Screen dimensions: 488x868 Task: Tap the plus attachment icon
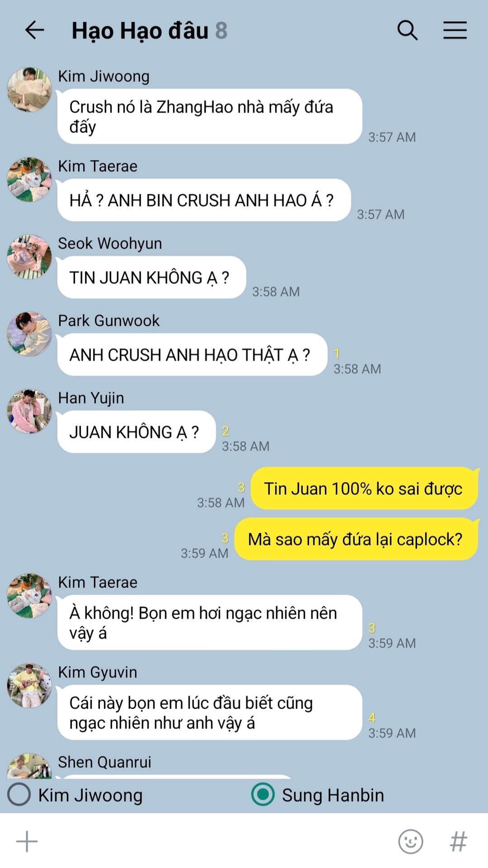(27, 841)
